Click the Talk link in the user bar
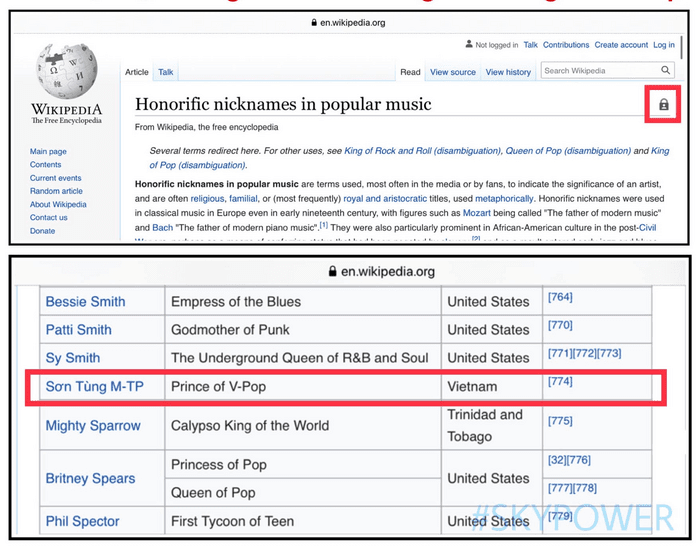 pyautogui.click(x=530, y=45)
